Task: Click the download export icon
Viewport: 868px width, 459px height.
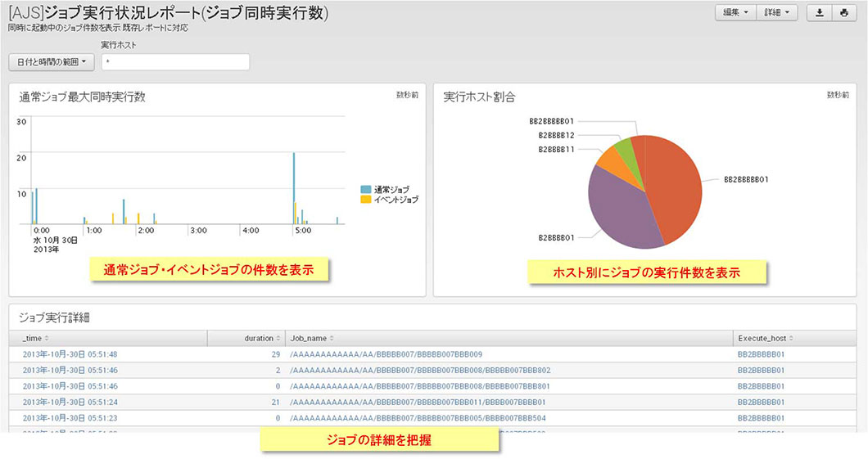Action: 820,13
